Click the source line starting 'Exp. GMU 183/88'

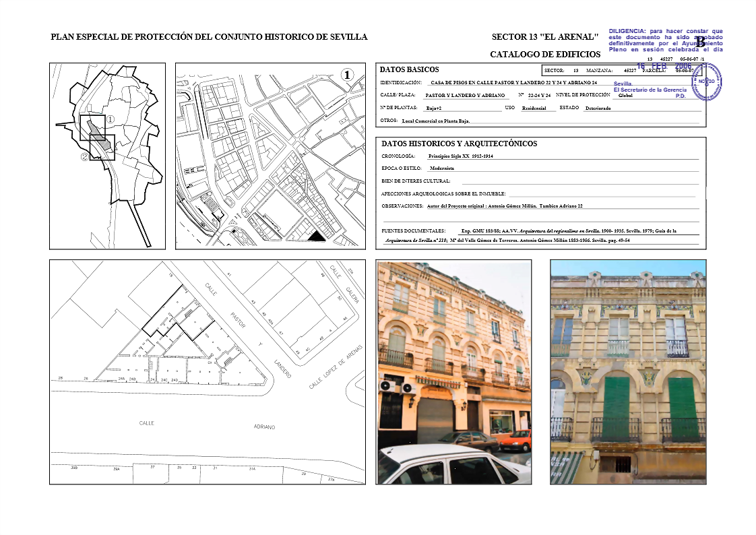pyautogui.click(x=569, y=231)
